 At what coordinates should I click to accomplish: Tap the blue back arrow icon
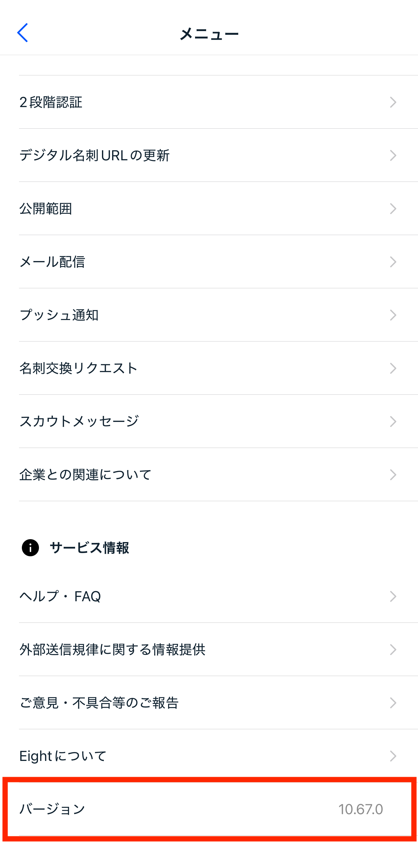click(22, 33)
